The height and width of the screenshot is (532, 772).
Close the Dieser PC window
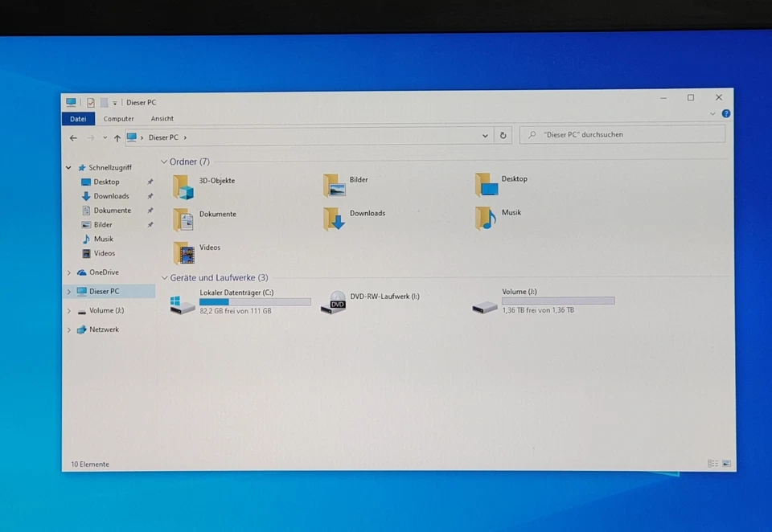point(719,97)
